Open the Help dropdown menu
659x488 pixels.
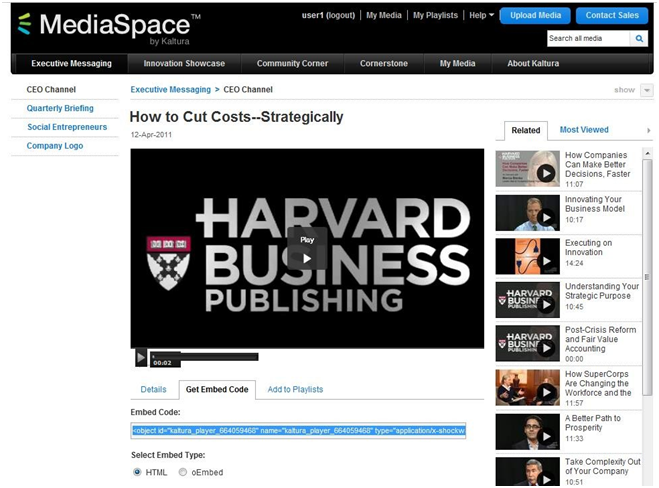click(481, 16)
